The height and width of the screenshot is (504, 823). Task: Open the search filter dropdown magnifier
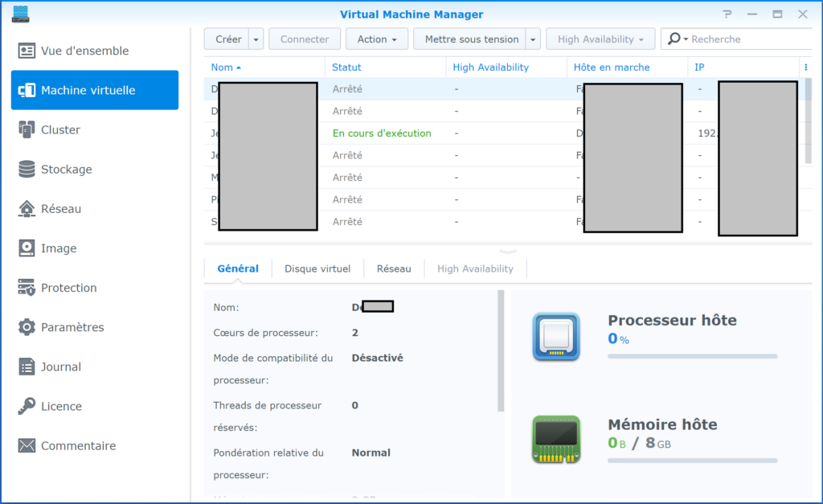677,39
